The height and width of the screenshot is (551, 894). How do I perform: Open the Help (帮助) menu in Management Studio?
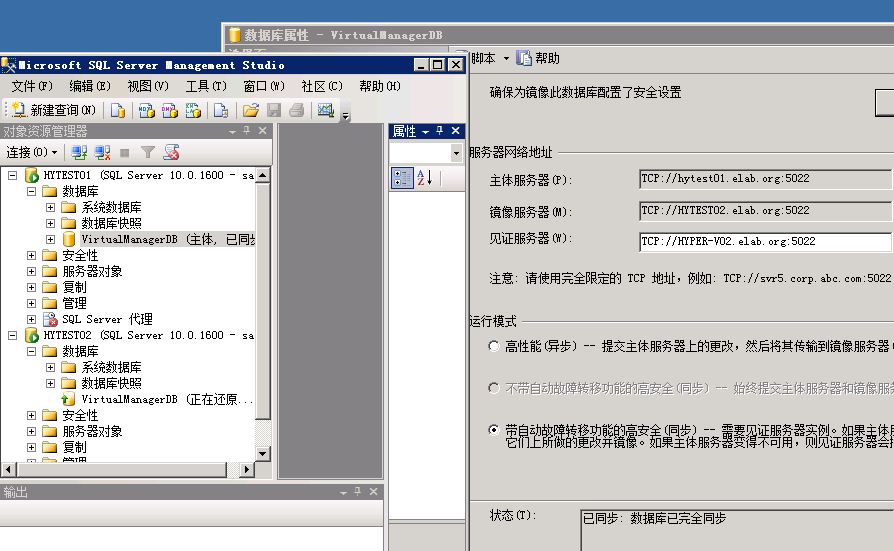point(380,86)
